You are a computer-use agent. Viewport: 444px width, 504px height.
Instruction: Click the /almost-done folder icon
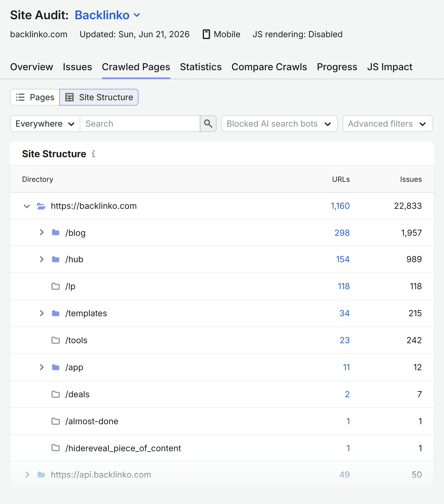(56, 421)
